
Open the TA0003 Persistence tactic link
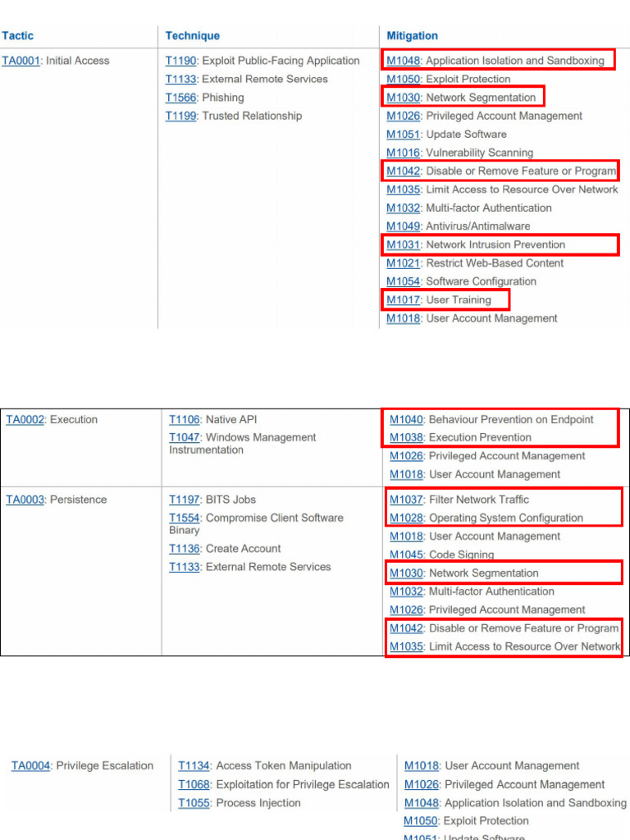tap(25, 500)
